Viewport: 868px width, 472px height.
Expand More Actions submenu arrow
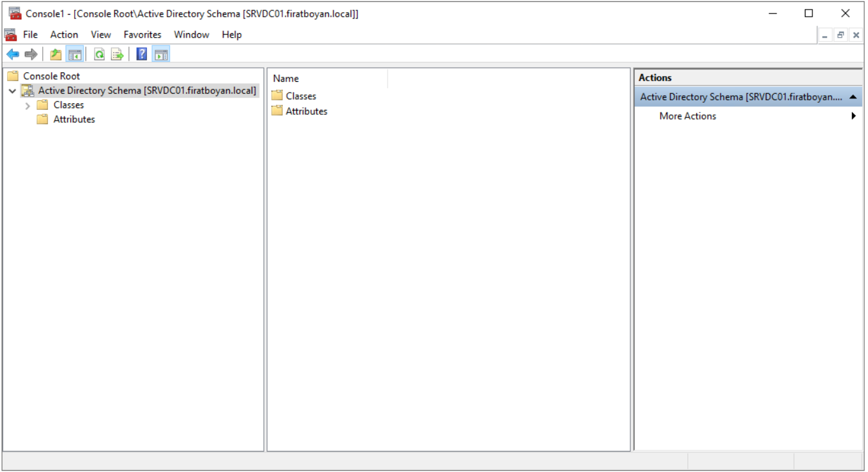coord(853,116)
